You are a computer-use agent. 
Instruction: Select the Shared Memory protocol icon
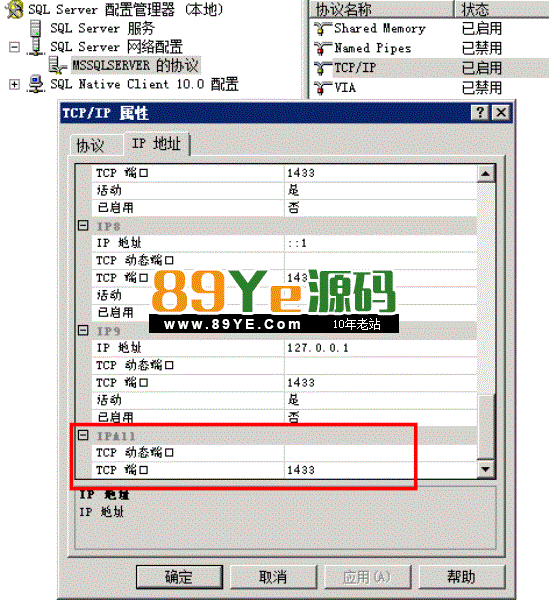tap(323, 29)
